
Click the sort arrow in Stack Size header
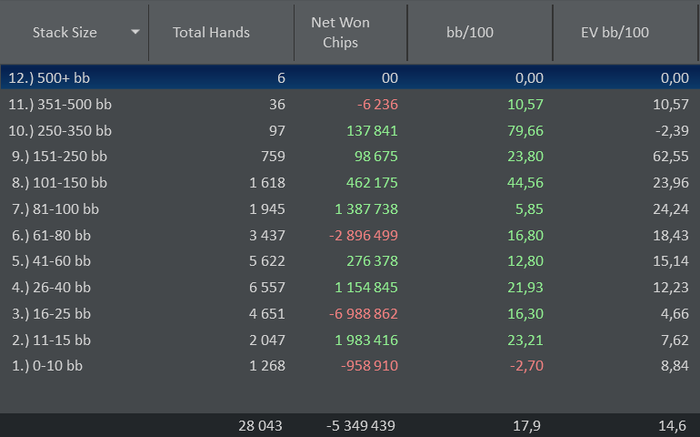(x=135, y=32)
